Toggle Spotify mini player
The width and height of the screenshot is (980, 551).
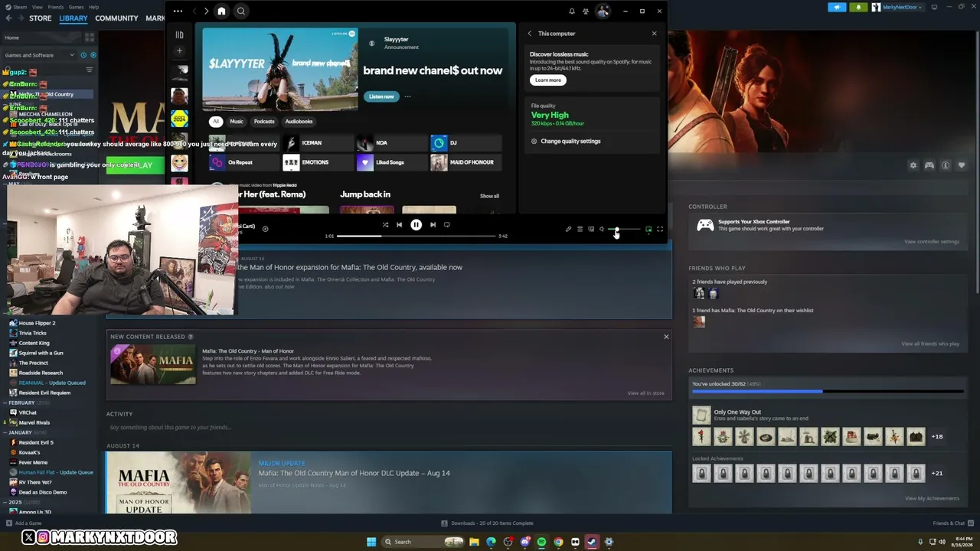648,229
